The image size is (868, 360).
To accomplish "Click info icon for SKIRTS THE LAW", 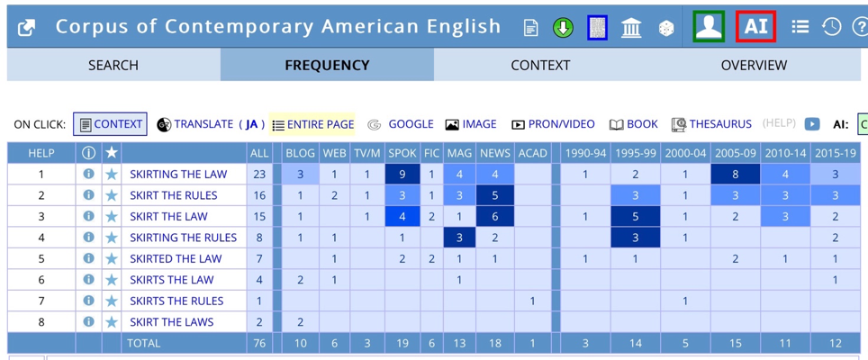I will pos(88,279).
